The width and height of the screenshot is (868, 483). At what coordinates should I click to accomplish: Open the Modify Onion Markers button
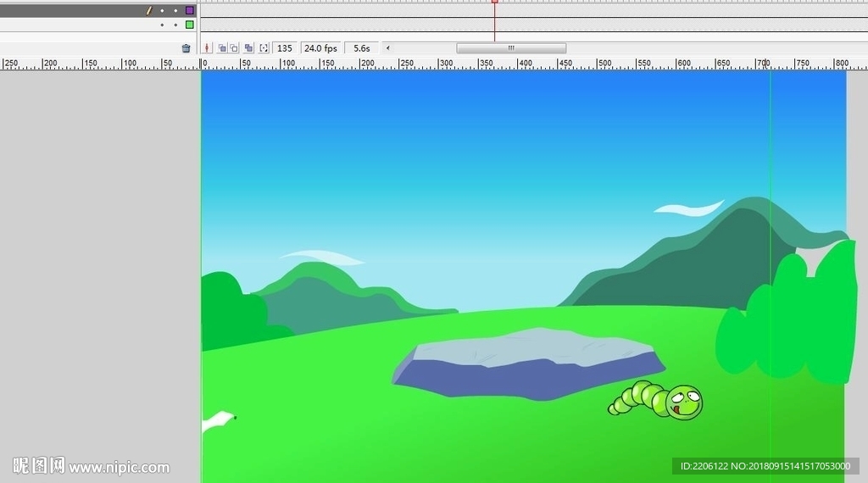264,48
